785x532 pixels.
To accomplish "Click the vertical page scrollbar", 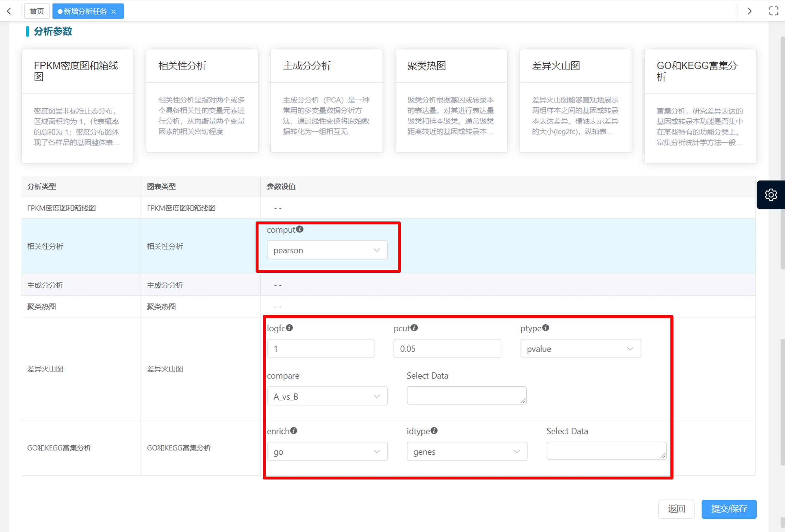I will tap(782, 153).
